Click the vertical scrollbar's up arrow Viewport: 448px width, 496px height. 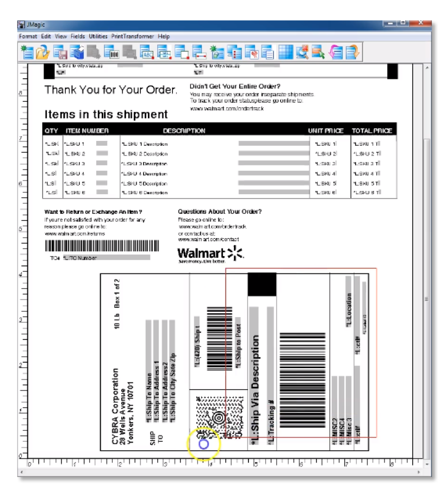[427, 67]
